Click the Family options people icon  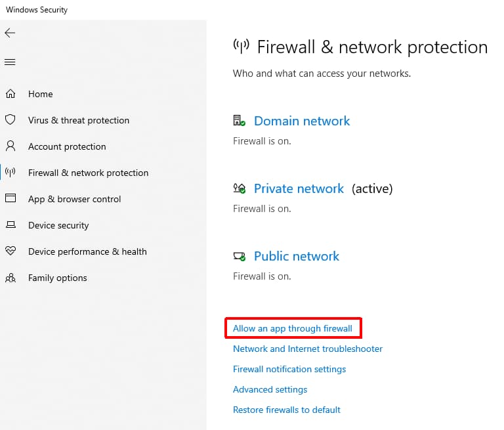[x=10, y=278]
